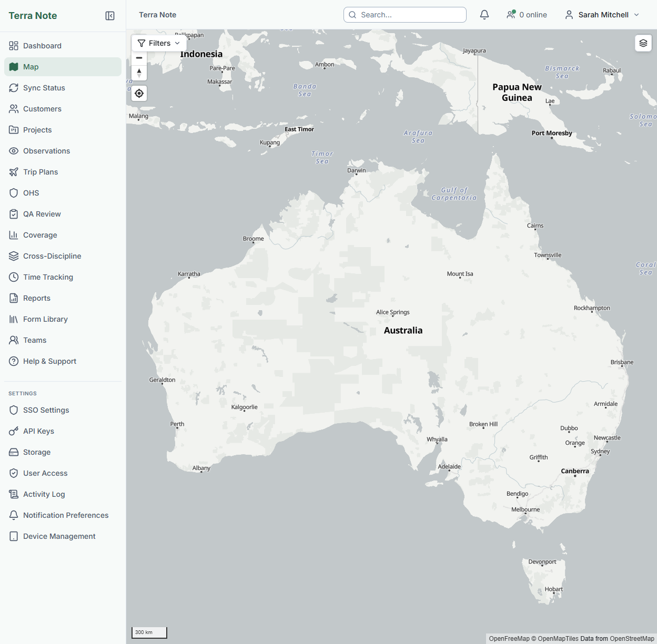Click the Filters funnel icon
657x644 pixels.
140,43
